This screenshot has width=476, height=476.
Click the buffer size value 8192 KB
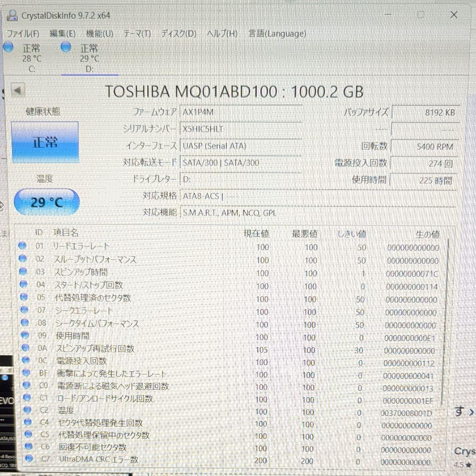click(426, 113)
